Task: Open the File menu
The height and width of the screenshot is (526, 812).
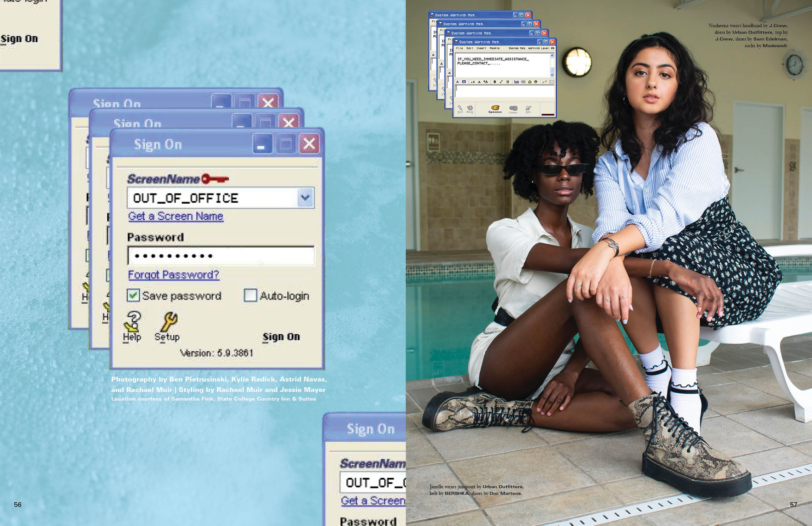Action: pos(459,48)
